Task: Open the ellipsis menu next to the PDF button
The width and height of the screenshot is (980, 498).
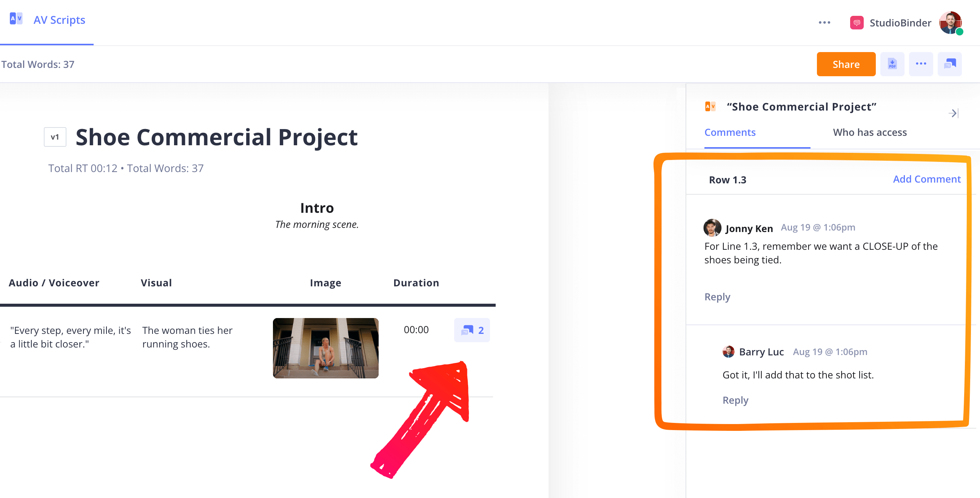Action: click(x=921, y=64)
